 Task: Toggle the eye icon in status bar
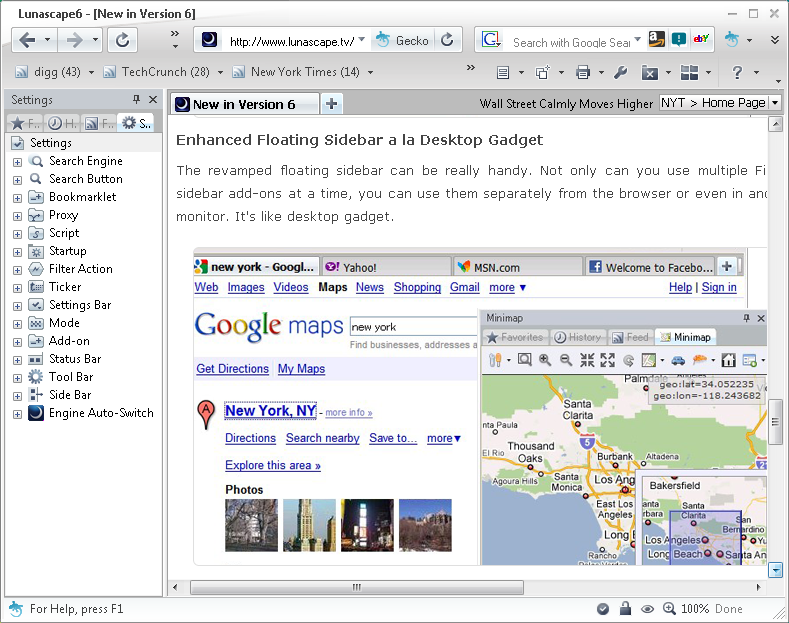(647, 609)
